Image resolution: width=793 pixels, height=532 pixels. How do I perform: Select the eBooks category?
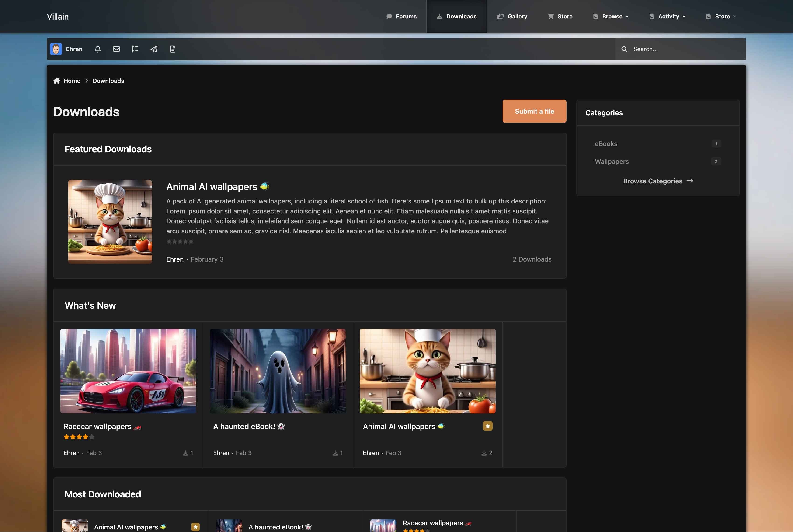coord(606,144)
